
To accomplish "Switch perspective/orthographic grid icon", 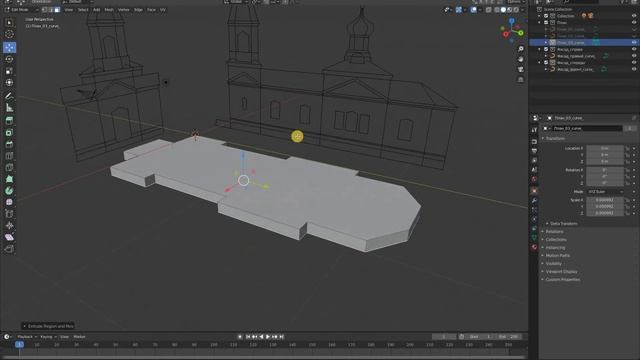I will 521,80.
